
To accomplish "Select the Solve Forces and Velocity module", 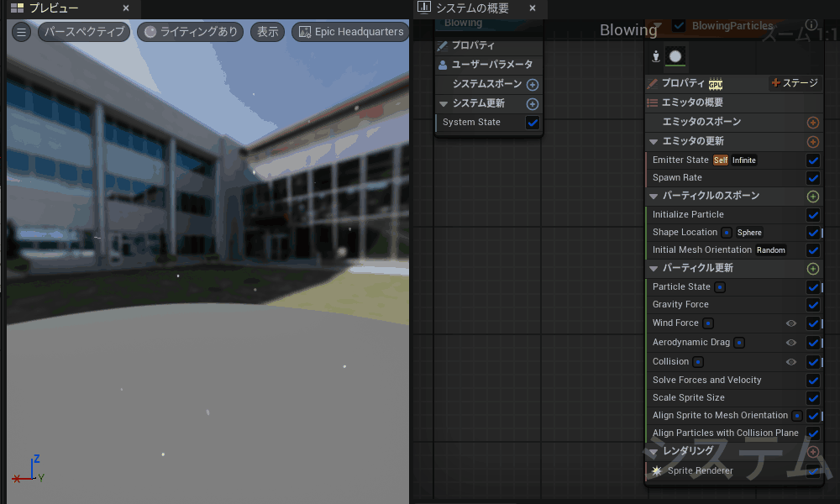I will 706,380.
